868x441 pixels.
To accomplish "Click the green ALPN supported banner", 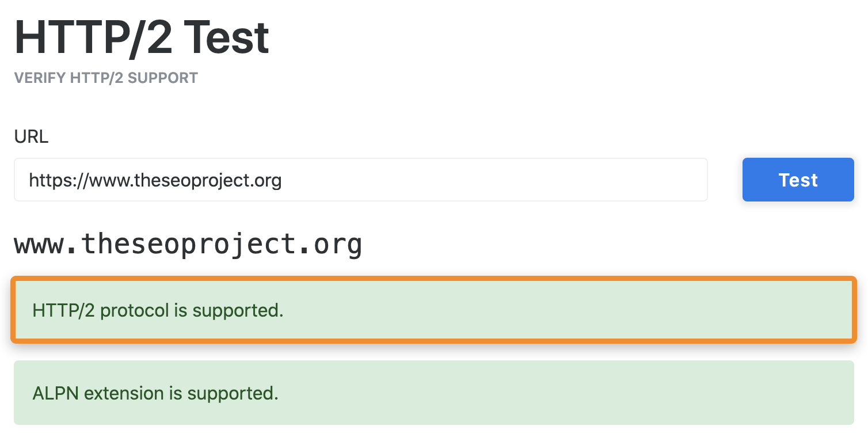I will (434, 393).
